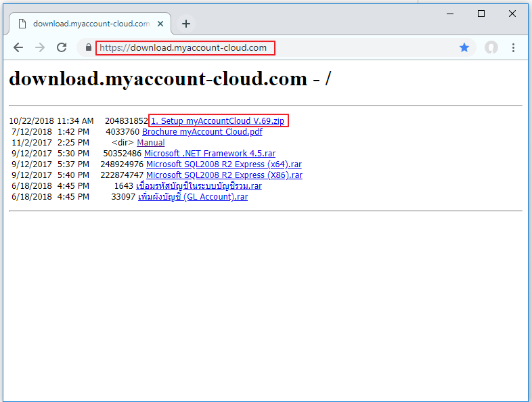
Task: Close the browser window
Action: click(x=512, y=14)
